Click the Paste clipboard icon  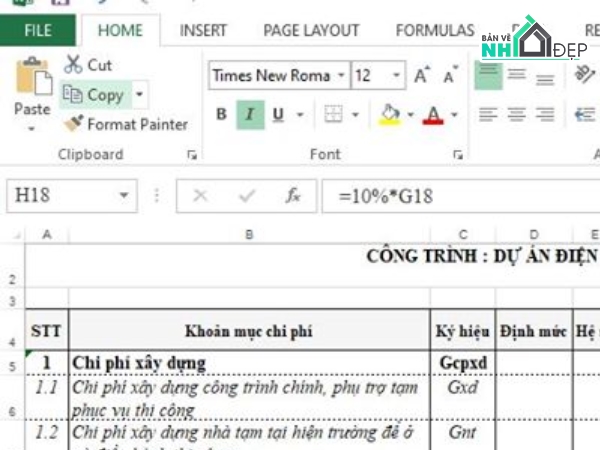33,77
